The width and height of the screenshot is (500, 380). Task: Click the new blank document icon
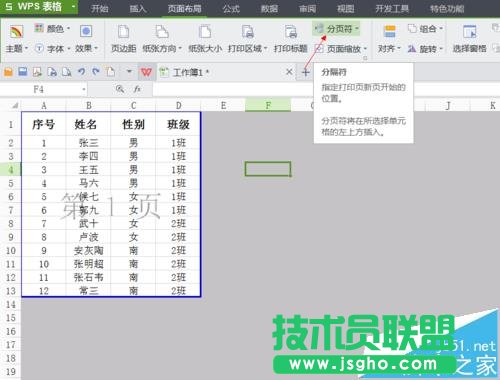coord(110,72)
